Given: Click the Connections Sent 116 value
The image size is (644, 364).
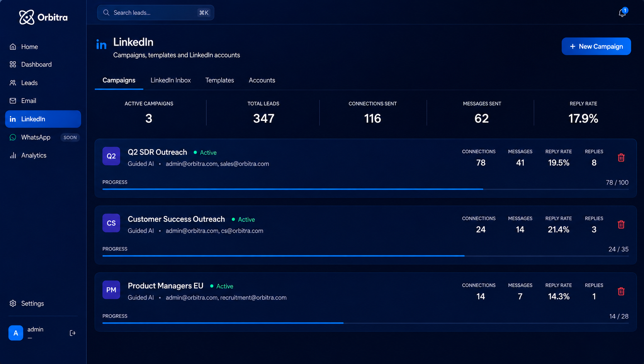Looking at the screenshot, I should click(x=372, y=119).
